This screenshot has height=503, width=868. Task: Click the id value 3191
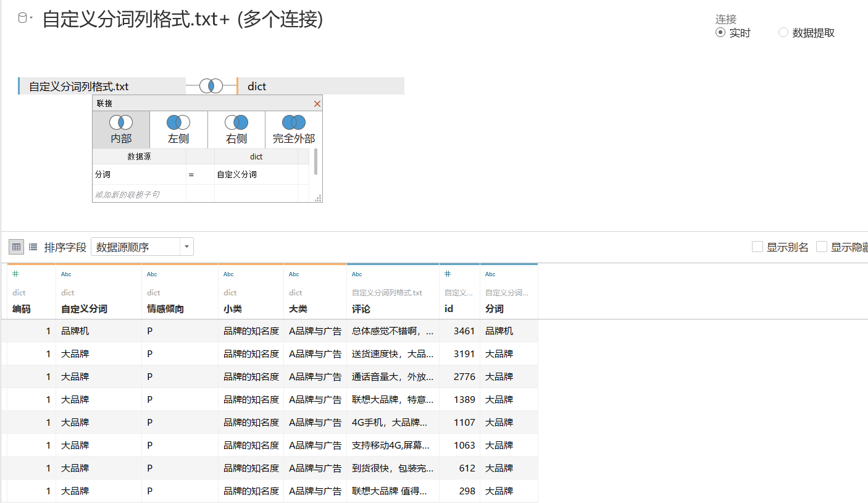pyautogui.click(x=459, y=354)
